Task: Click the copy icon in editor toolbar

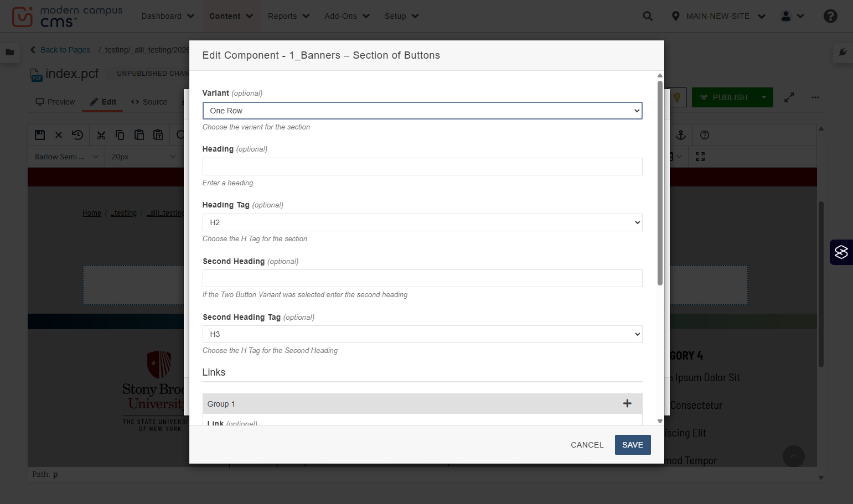Action: (x=120, y=135)
